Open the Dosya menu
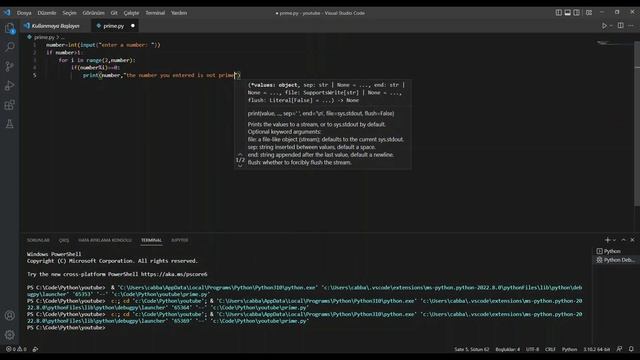 pos(24,13)
